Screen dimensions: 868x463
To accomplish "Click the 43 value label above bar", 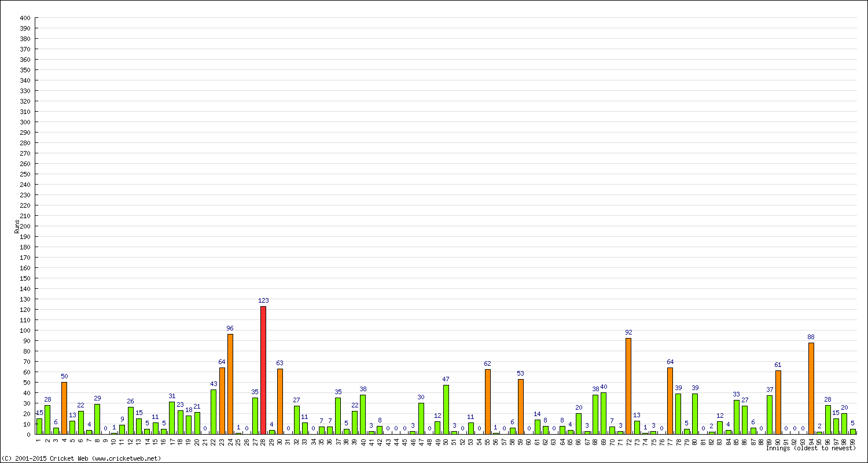I will (x=214, y=384).
